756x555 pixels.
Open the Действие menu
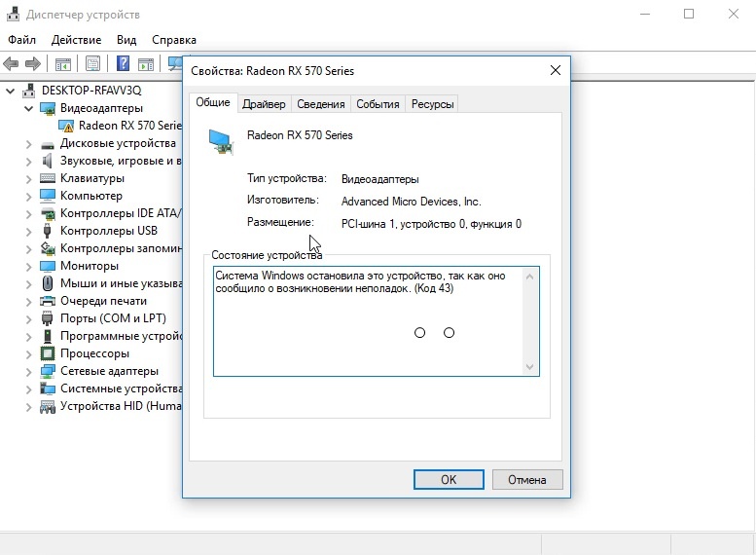tap(76, 40)
